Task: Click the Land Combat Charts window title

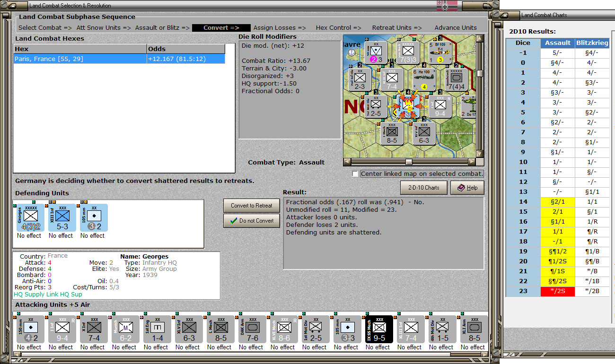Action: [544, 15]
